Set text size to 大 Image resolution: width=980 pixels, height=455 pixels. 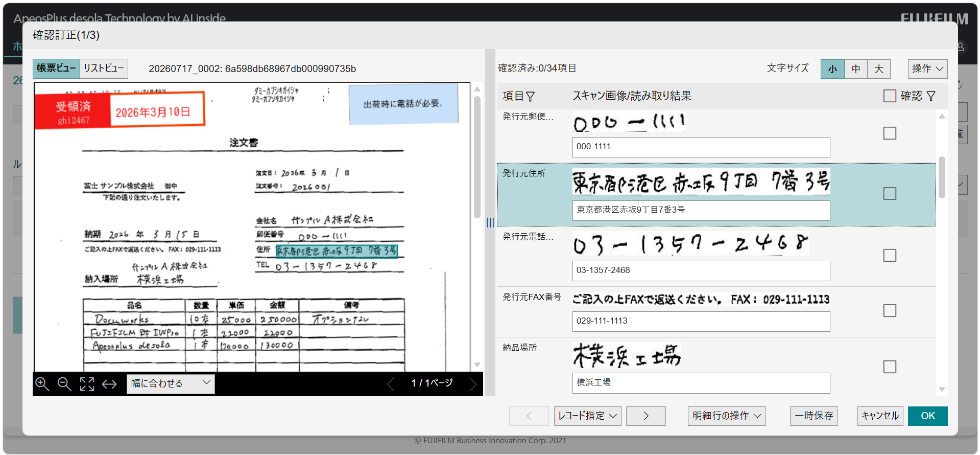[x=879, y=69]
